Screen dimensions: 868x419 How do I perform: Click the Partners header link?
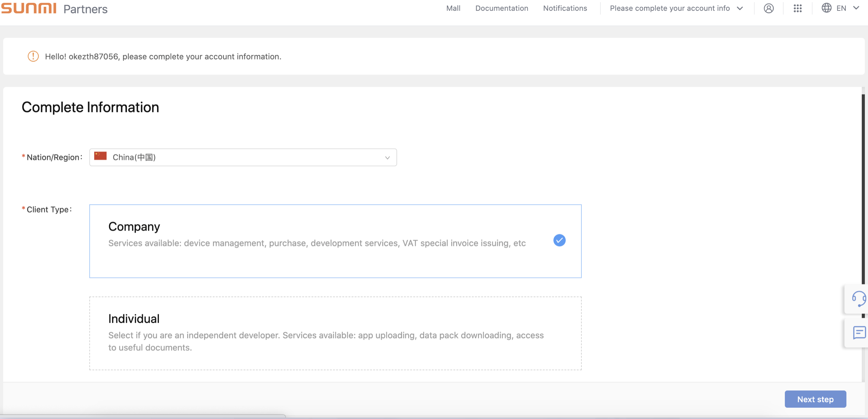click(x=85, y=9)
